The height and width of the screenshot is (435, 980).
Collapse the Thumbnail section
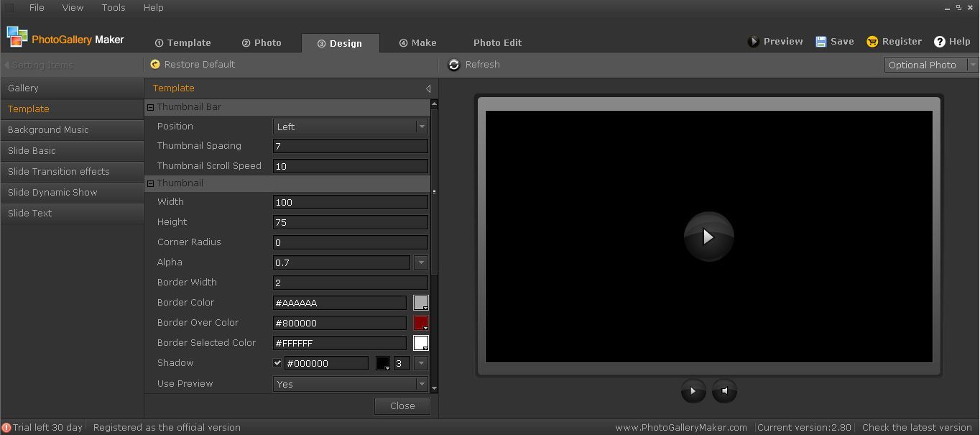[150, 183]
